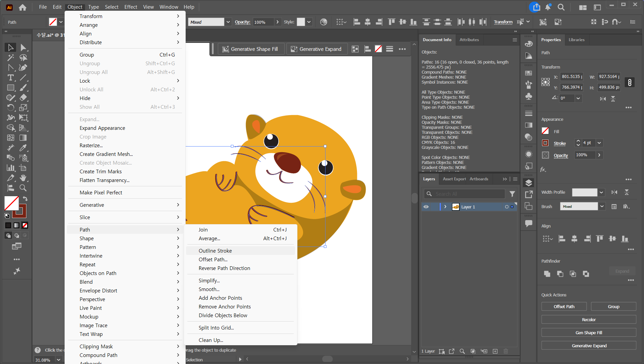This screenshot has width=644, height=364.
Task: Click the Fill swatch in the Appearance panel
Action: click(545, 131)
